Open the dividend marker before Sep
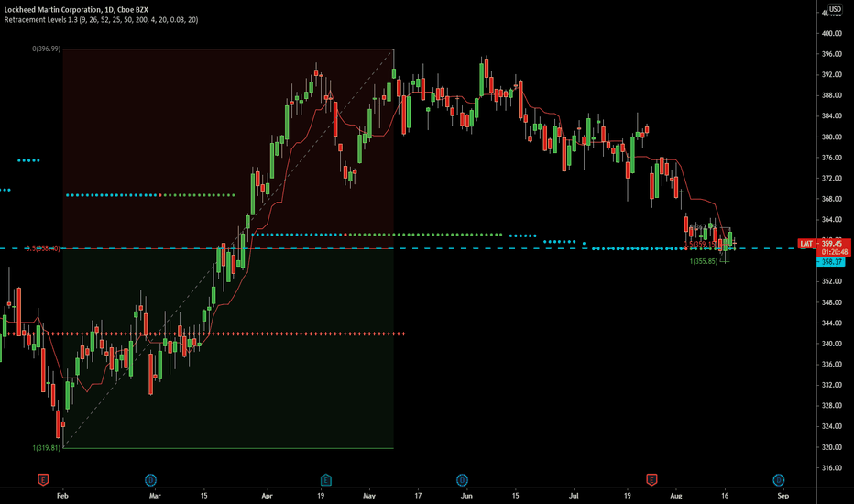Image resolution: width=854 pixels, height=504 pixels. coord(778,480)
